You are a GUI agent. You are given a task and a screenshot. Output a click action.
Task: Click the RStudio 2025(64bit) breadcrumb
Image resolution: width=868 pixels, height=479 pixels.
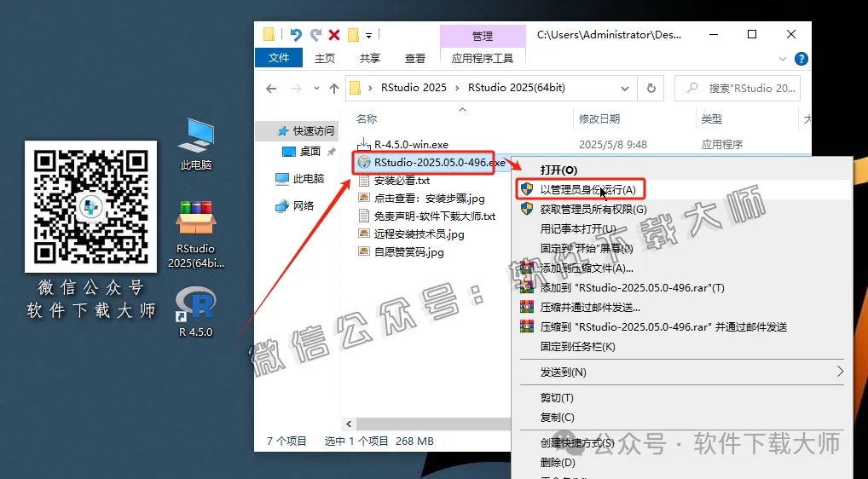point(517,88)
